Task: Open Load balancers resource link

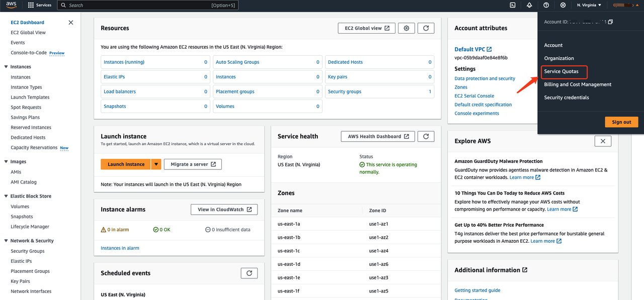Action: point(120,91)
